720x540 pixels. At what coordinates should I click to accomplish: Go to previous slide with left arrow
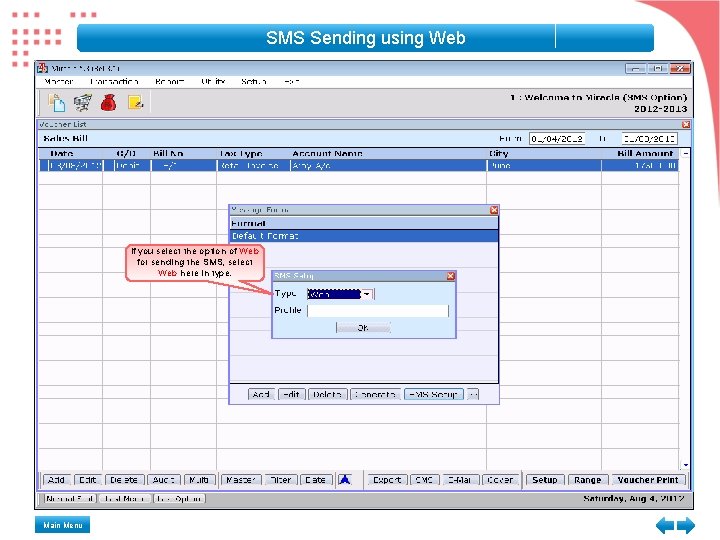[665, 525]
